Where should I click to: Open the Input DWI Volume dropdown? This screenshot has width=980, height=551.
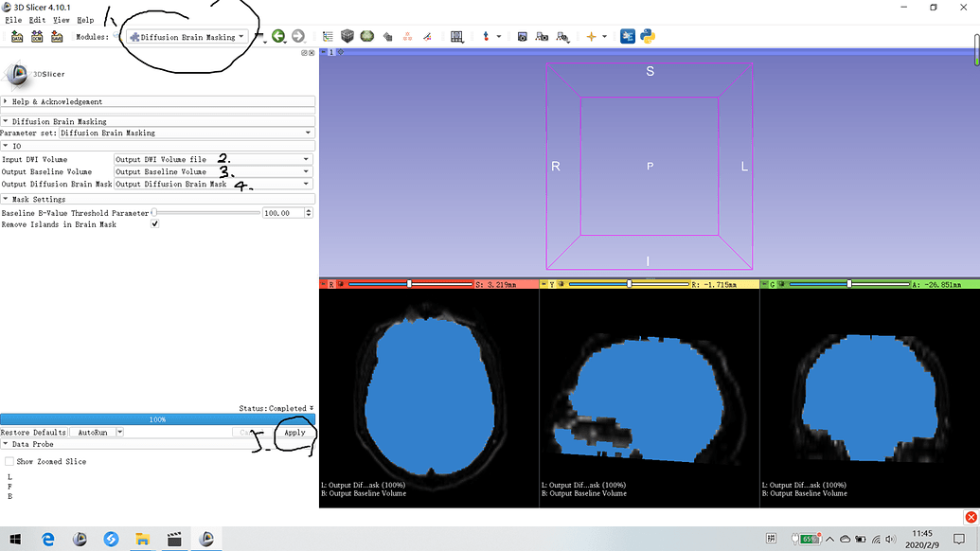tap(213, 159)
